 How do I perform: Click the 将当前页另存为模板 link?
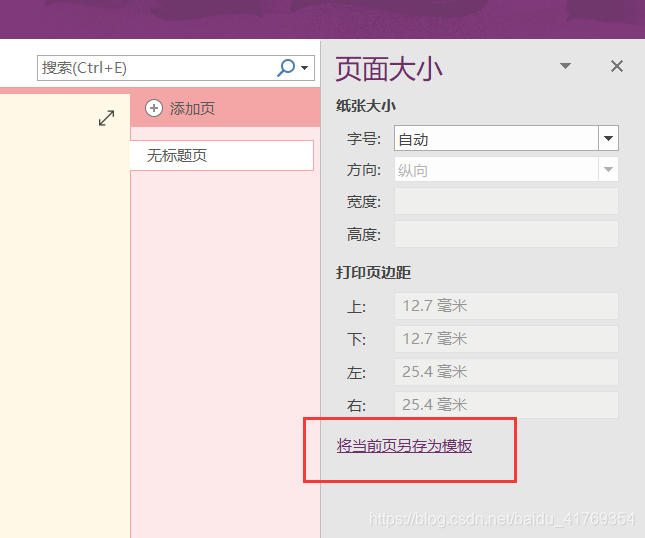(404, 445)
